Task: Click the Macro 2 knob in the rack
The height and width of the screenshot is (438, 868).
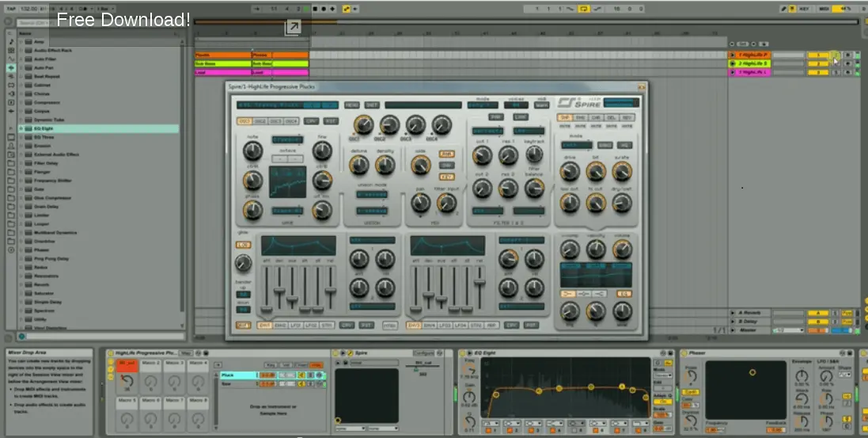Action: 150,382
